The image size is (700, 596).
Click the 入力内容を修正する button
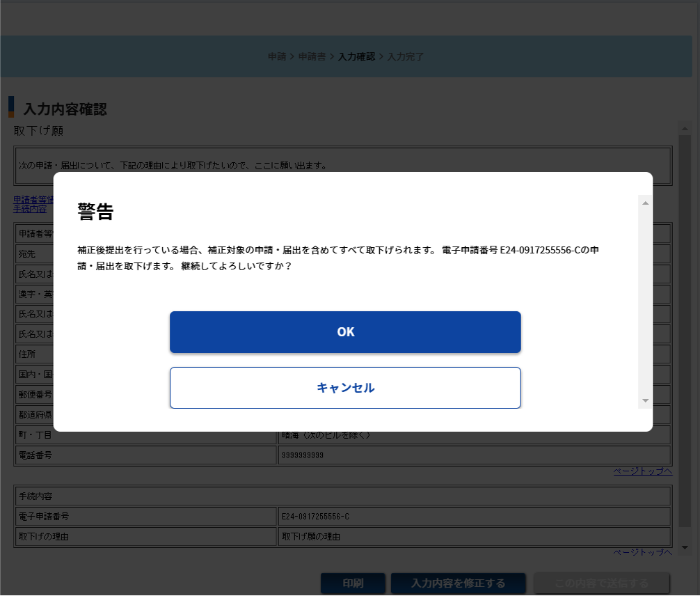coord(458,583)
